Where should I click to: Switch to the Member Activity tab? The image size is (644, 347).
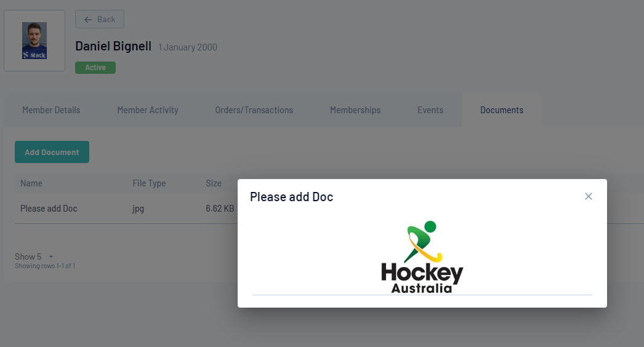pyautogui.click(x=147, y=110)
